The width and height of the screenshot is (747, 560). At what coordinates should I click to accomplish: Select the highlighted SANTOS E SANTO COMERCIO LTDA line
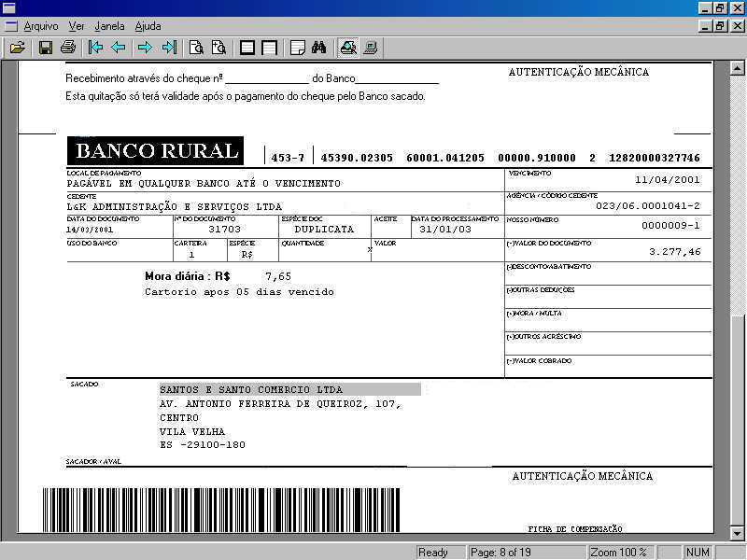[x=290, y=389]
